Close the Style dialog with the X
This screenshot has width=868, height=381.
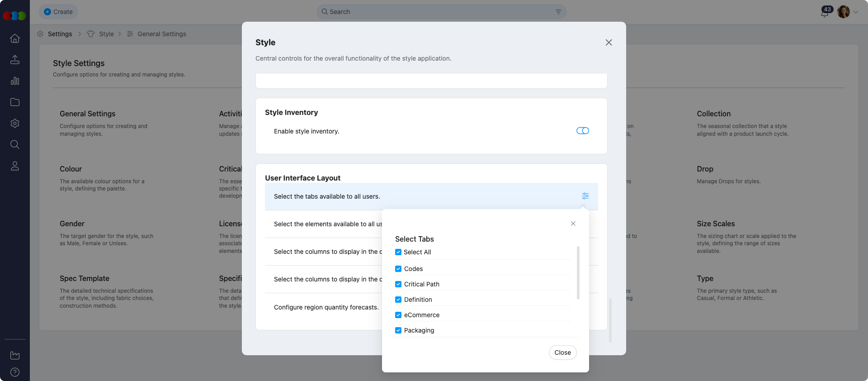pos(609,43)
